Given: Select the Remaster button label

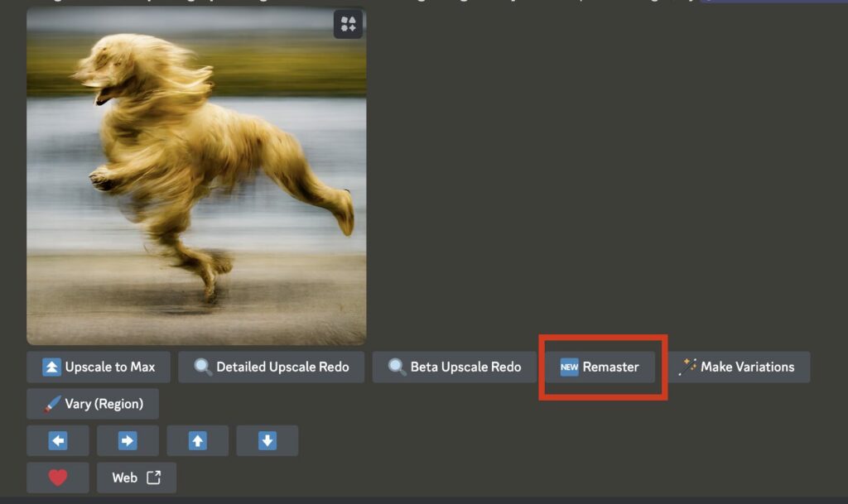Looking at the screenshot, I should 610,367.
